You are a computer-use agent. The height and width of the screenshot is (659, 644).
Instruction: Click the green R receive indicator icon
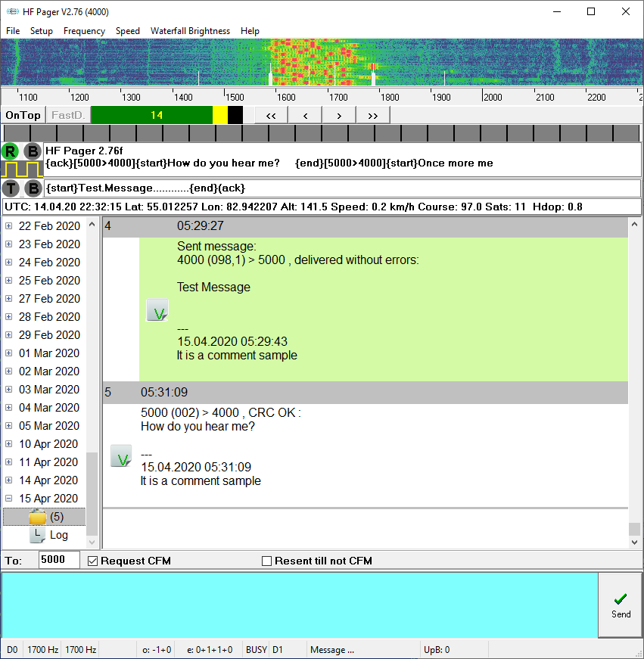coord(11,151)
